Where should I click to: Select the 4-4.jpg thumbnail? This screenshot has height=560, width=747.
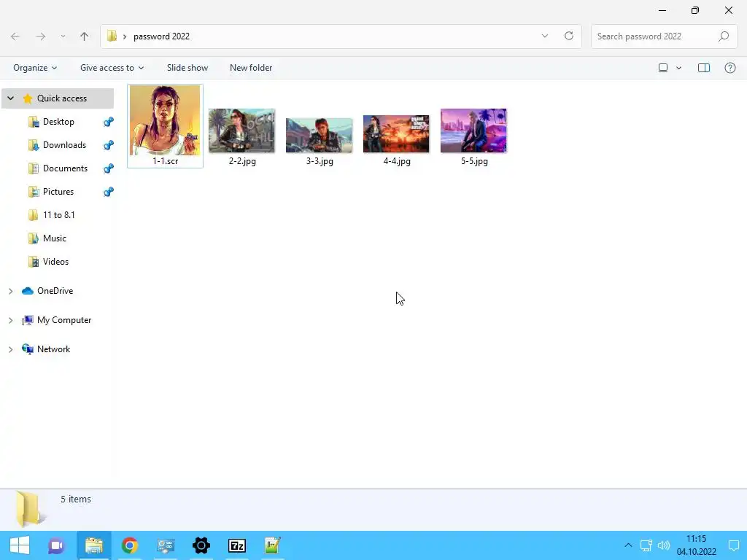pos(396,134)
